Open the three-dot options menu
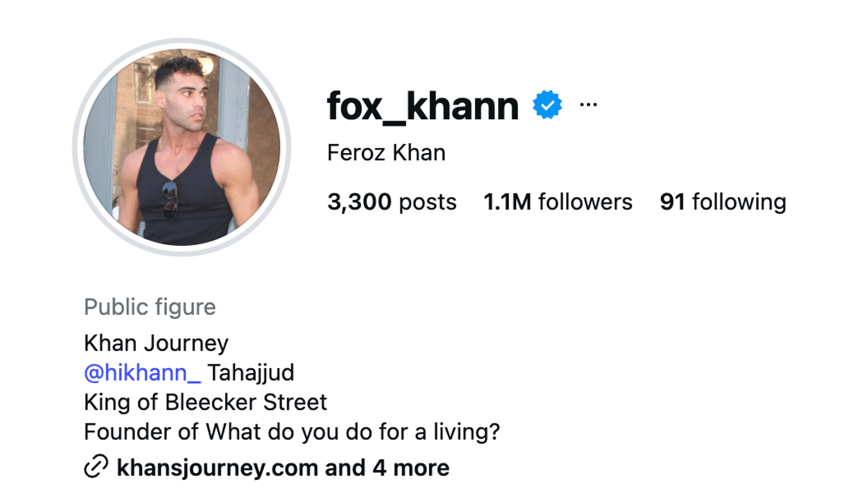 click(x=588, y=105)
